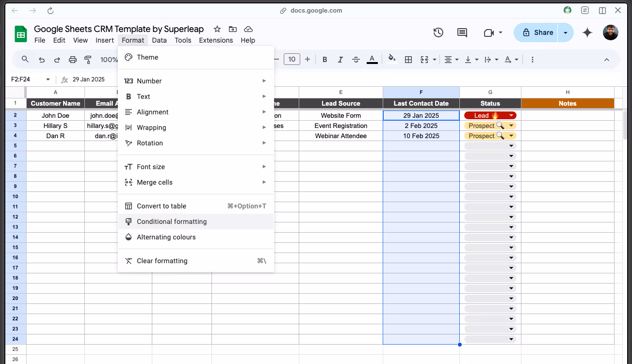Star this spreadsheet
The width and height of the screenshot is (632, 364).
coord(217,29)
